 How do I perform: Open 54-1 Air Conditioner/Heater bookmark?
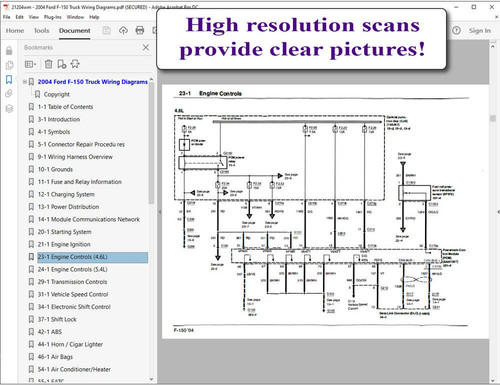(74, 369)
